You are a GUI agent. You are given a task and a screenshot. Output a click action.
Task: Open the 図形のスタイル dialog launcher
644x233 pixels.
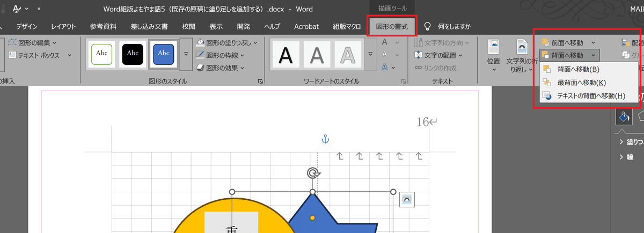[x=260, y=81]
